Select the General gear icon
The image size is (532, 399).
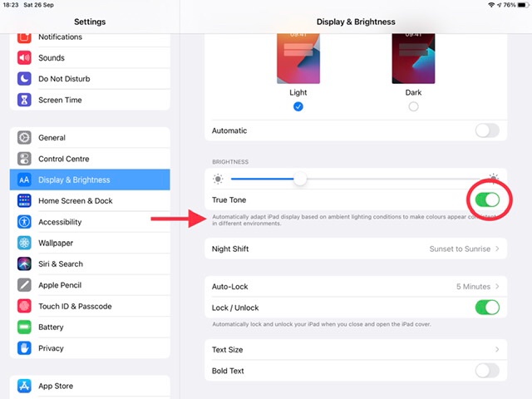click(24, 138)
